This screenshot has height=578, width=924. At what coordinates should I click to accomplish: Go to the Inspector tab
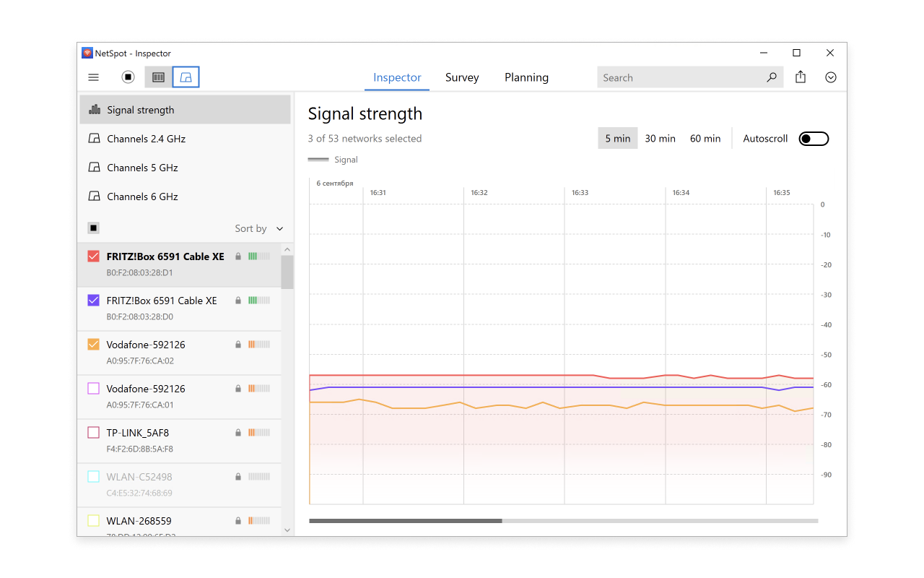[x=397, y=77]
